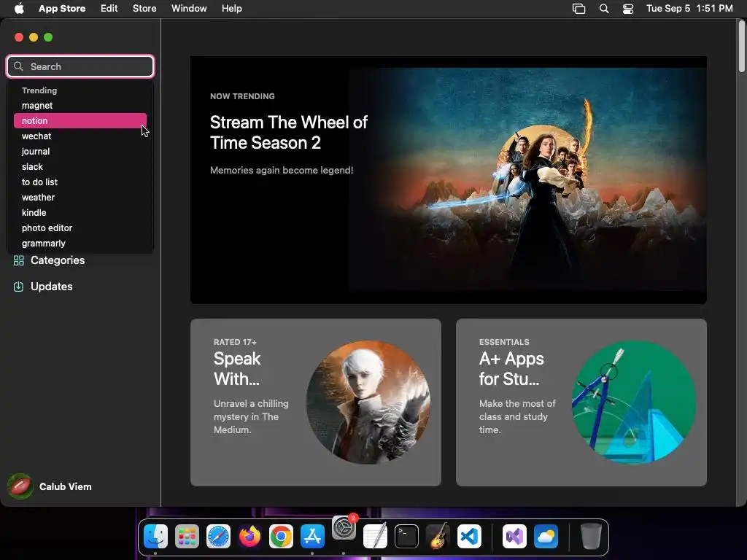This screenshot has height=560, width=747.
Task: Make the App Store window full screen
Action: coord(48,37)
